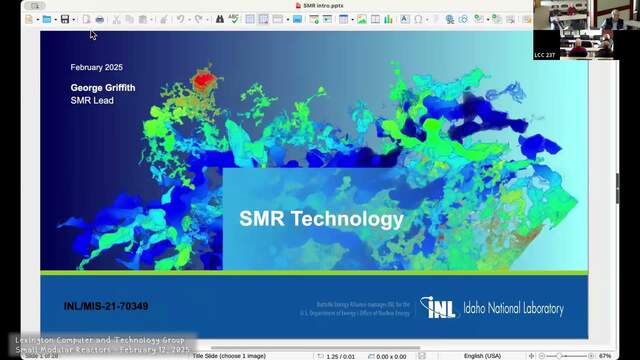Insert a chart via bar chart icon

[x=388, y=19]
